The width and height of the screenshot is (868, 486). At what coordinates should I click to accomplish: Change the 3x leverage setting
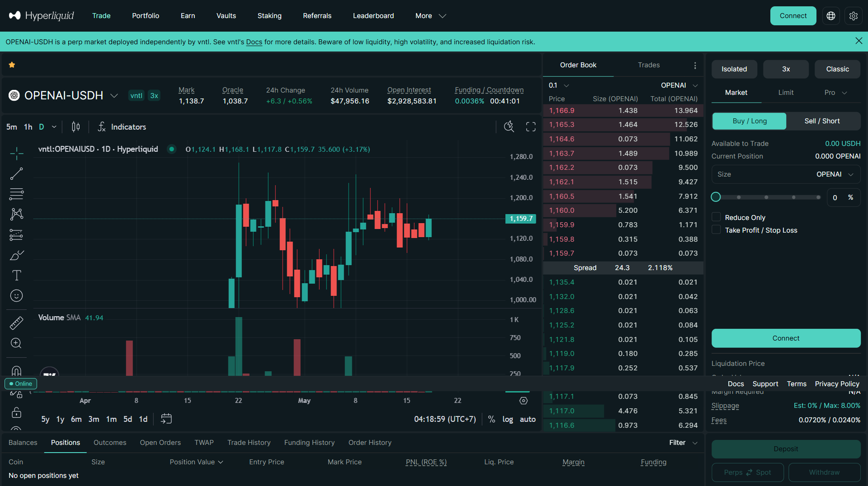(786, 69)
